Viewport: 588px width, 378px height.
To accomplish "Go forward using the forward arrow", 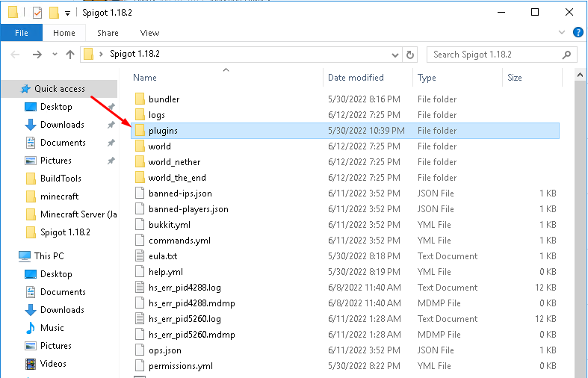I will point(37,55).
